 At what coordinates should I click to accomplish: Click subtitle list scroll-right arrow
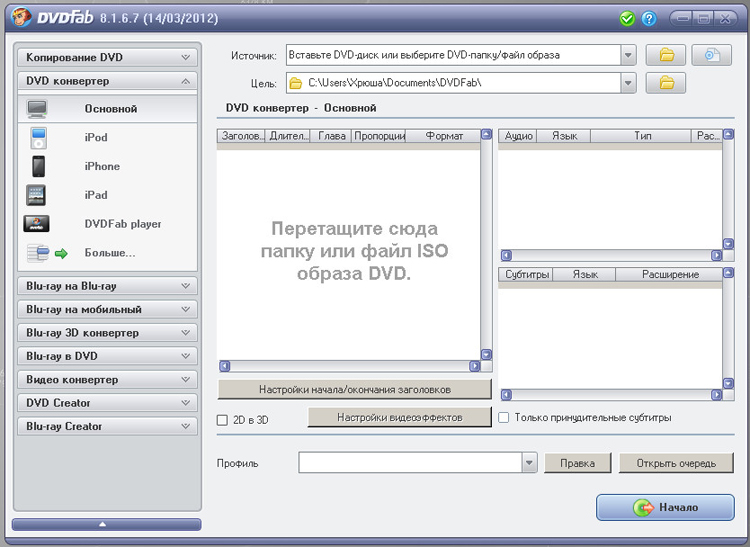[x=716, y=394]
